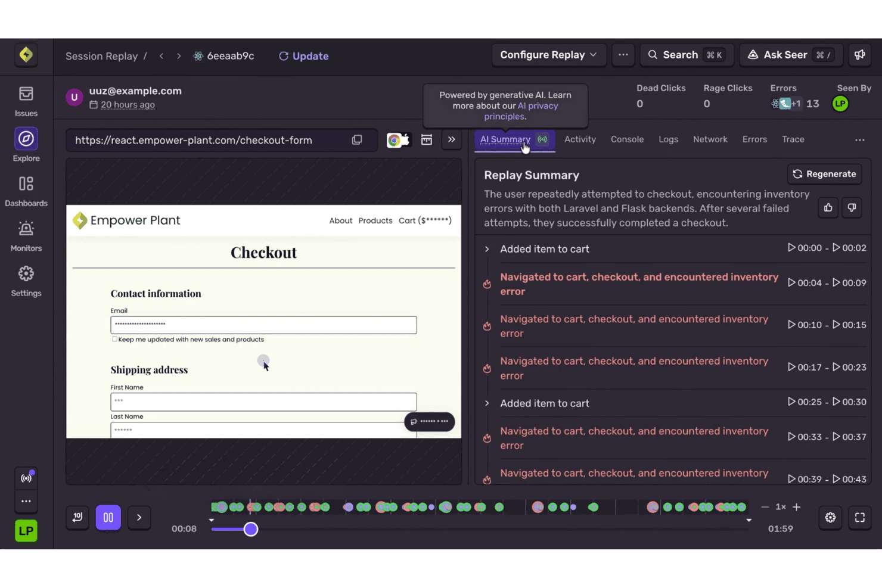Select the Network tab
The image size is (882, 588).
[x=710, y=139]
